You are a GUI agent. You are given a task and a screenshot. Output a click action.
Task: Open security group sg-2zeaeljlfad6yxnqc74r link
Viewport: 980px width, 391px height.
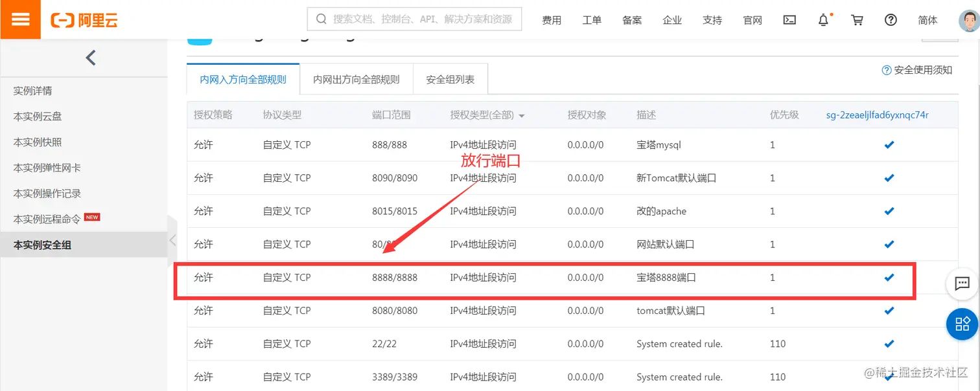(x=877, y=115)
